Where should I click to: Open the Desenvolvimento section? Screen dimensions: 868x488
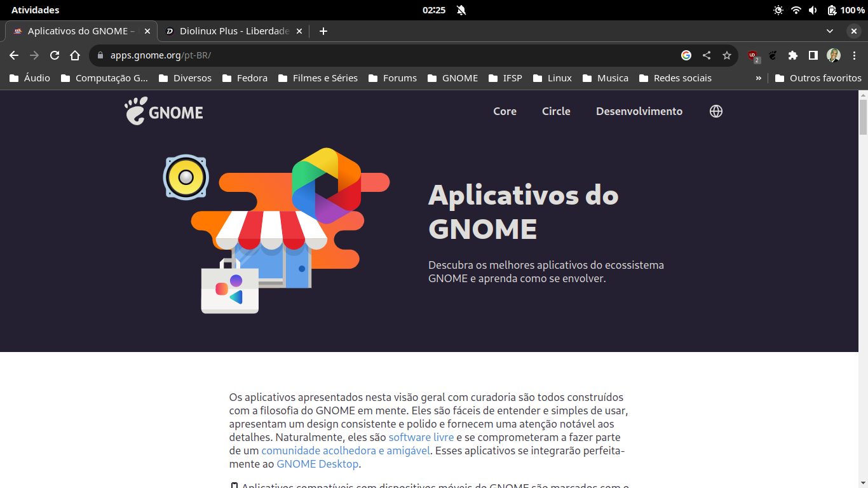(639, 111)
